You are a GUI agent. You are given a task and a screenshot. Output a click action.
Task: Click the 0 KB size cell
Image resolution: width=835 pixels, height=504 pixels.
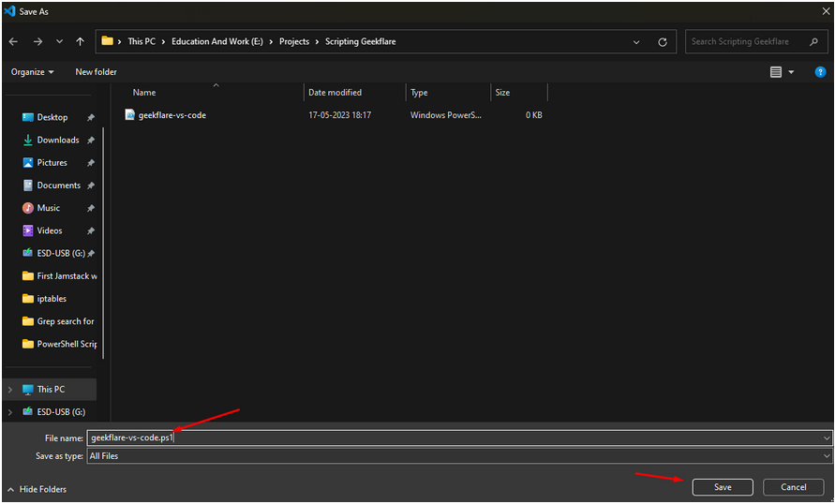533,115
